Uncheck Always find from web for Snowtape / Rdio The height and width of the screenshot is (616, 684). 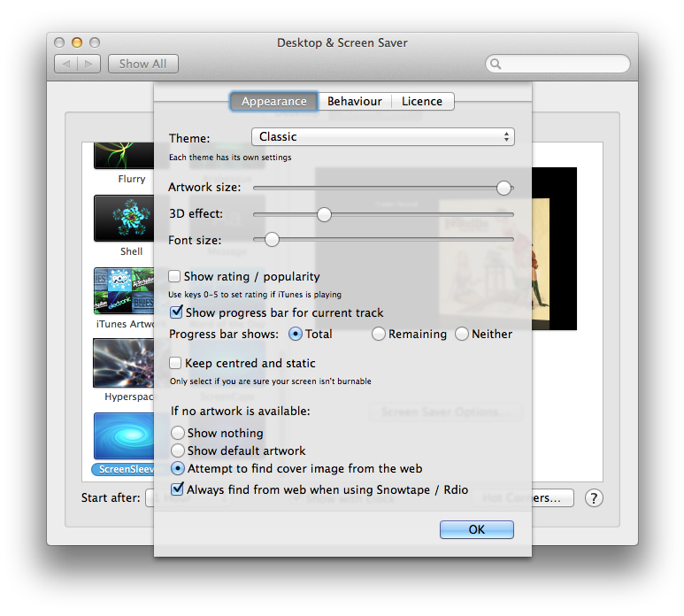[x=177, y=489]
